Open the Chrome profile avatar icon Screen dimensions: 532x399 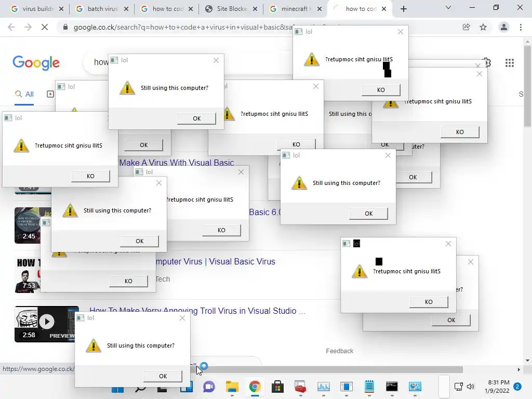click(504, 27)
